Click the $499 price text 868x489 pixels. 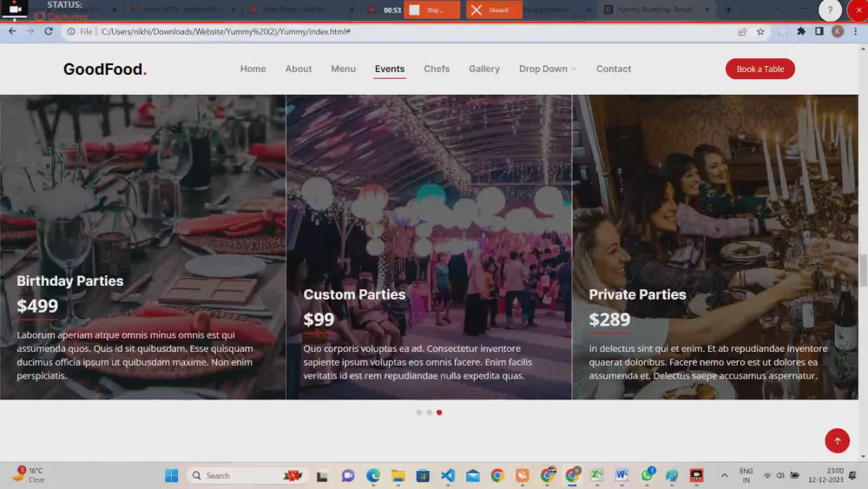37,307
